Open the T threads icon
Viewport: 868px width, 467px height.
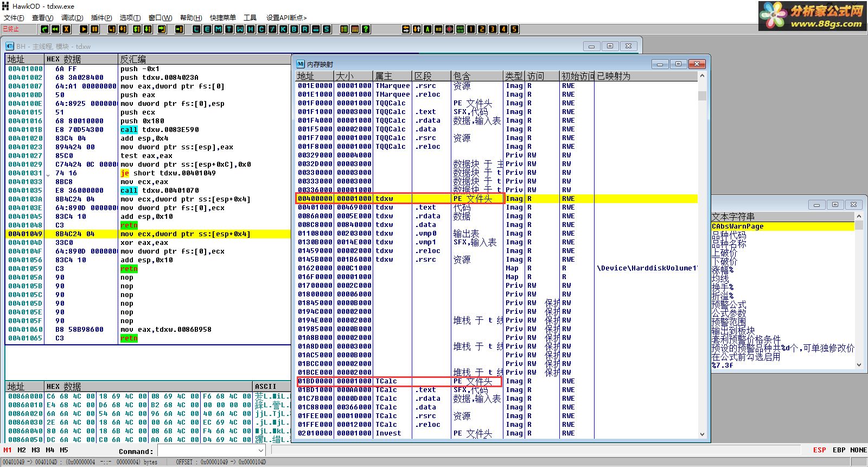[x=229, y=29]
